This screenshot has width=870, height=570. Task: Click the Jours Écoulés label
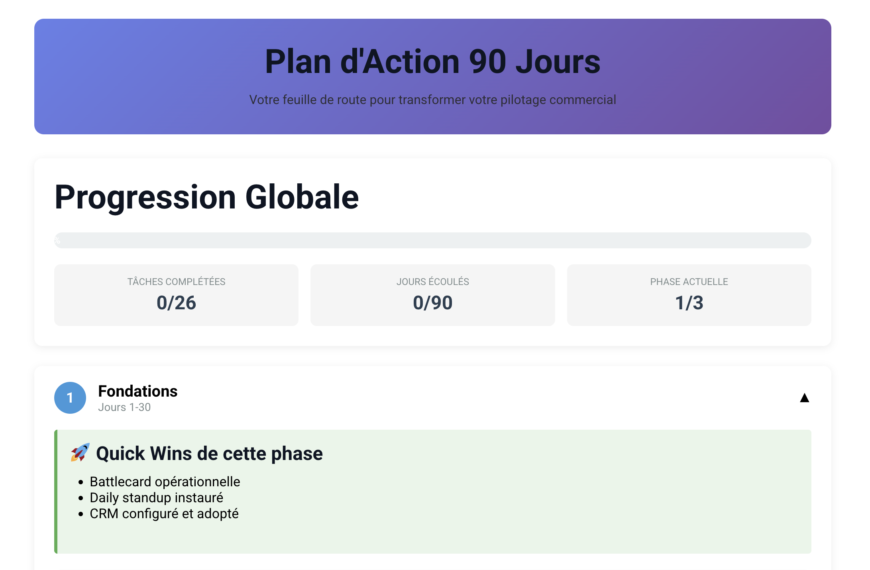[432, 282]
